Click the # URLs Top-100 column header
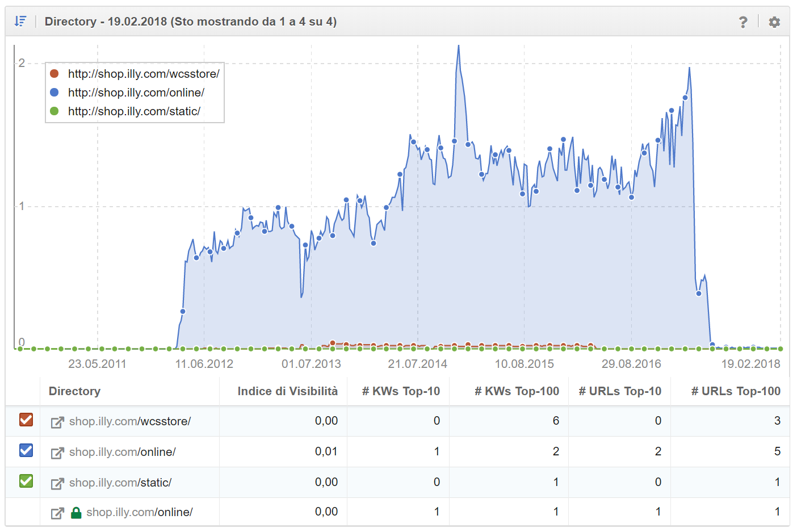Viewport: 797px width, 532px height. (735, 391)
